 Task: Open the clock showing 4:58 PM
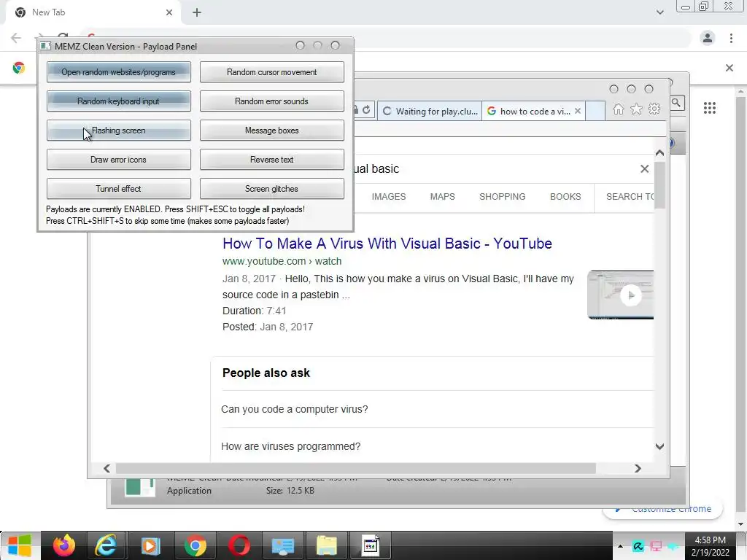tap(711, 546)
